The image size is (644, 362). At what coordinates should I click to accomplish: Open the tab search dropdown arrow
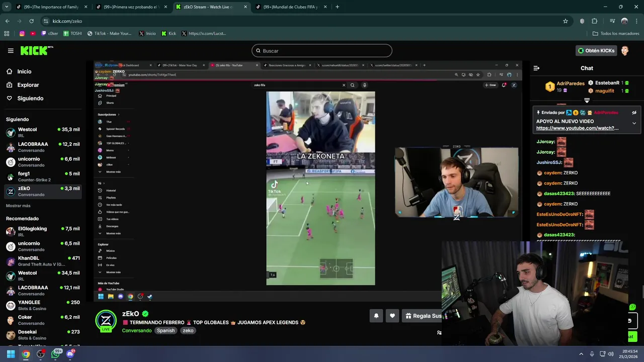(x=7, y=7)
